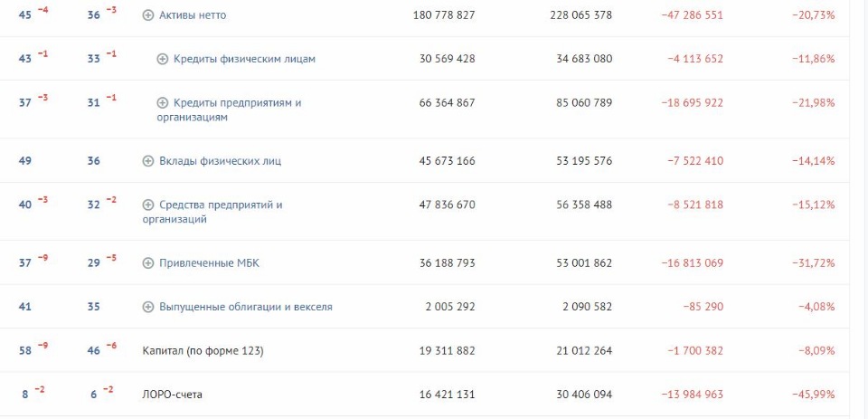This screenshot has height=419, width=868.
Task: Click plus icon beside Средства предприятий и организаций
Action: point(147,205)
